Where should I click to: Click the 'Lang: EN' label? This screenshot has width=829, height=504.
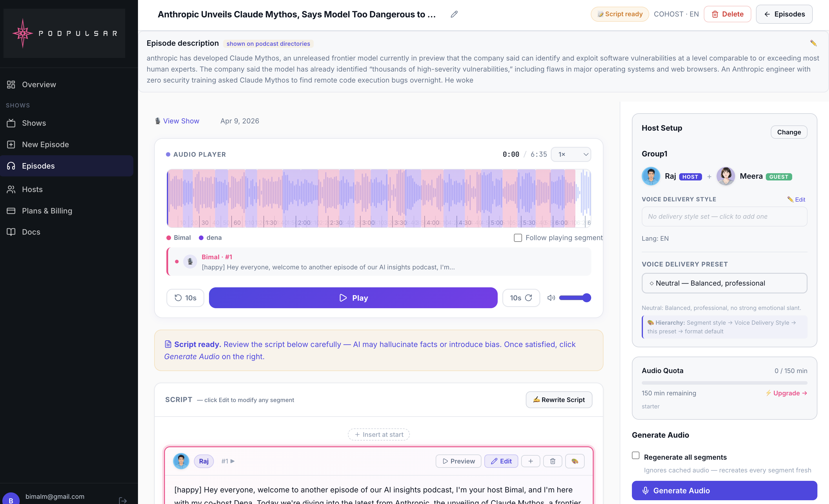(x=655, y=238)
